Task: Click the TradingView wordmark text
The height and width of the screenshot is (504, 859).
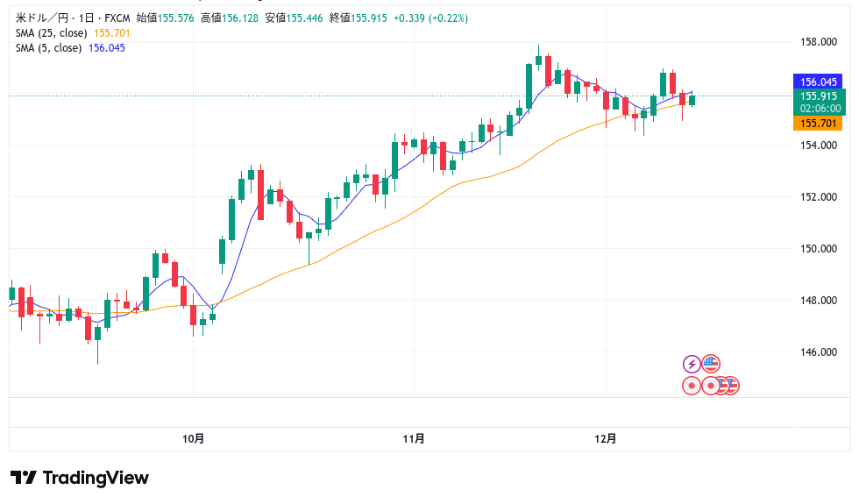Action: pyautogui.click(x=96, y=478)
